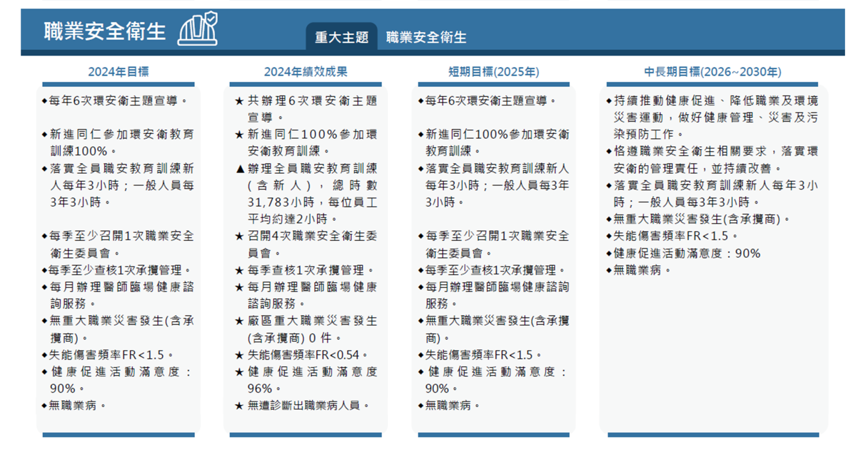The image size is (868, 449).
Task: Click the diamond bullet beside 持續推動健康促進
Action: (609, 101)
